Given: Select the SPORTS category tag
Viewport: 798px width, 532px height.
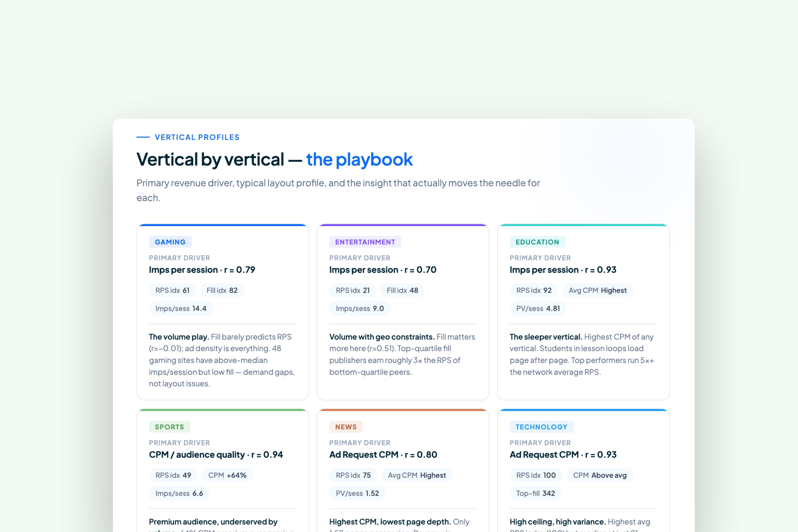Looking at the screenshot, I should tap(170, 427).
